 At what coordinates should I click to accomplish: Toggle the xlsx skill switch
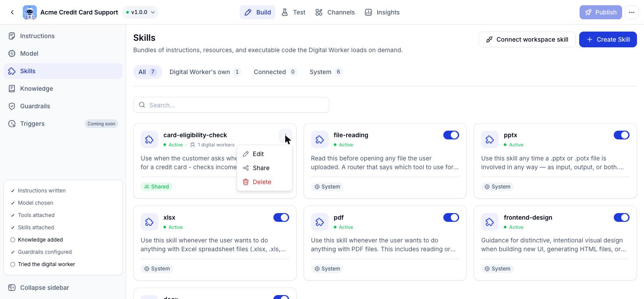click(x=281, y=217)
